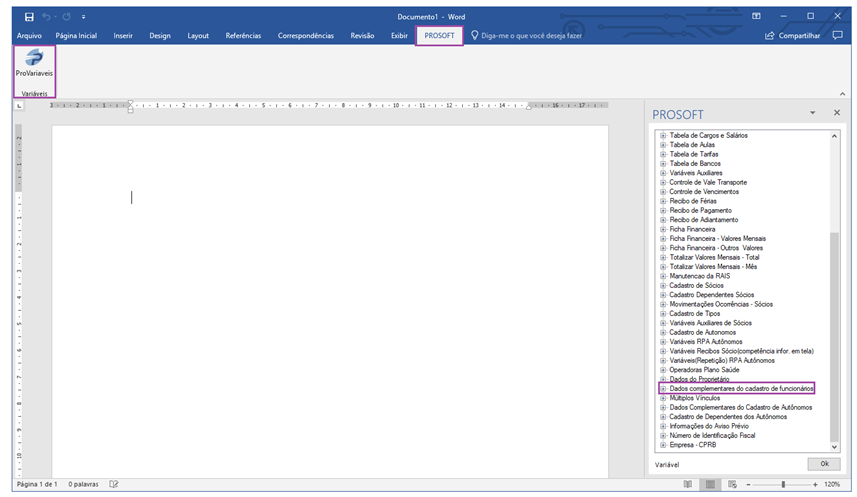857x497 pixels.
Task: Expand the Variáveis Auxiliares node
Action: coord(663,173)
